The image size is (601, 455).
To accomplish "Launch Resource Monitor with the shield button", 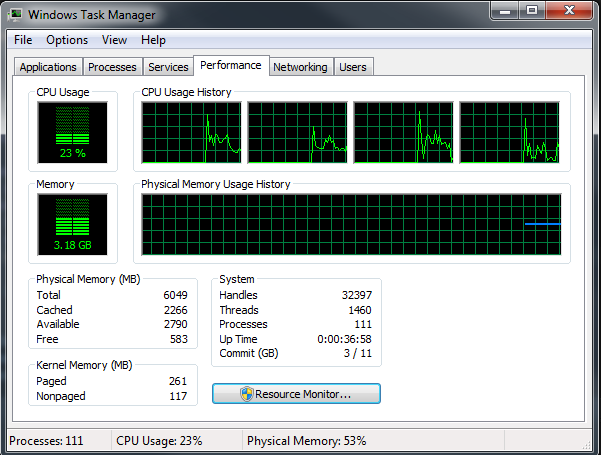I will point(296,394).
